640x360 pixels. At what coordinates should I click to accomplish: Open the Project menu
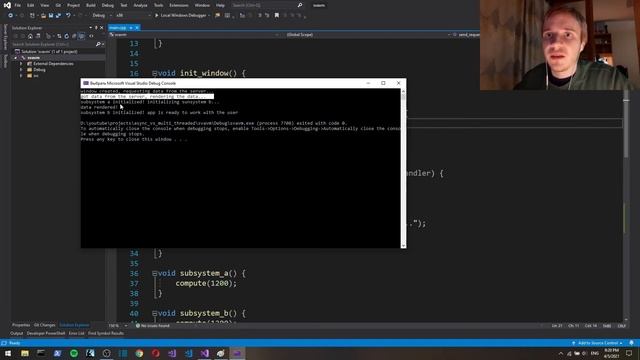click(x=73, y=5)
